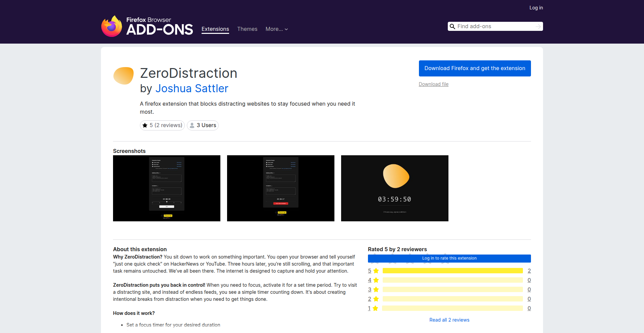Screen dimensions: 644x333
Task: Click the "ZeroDistraction" title heading
Action: [x=189, y=73]
